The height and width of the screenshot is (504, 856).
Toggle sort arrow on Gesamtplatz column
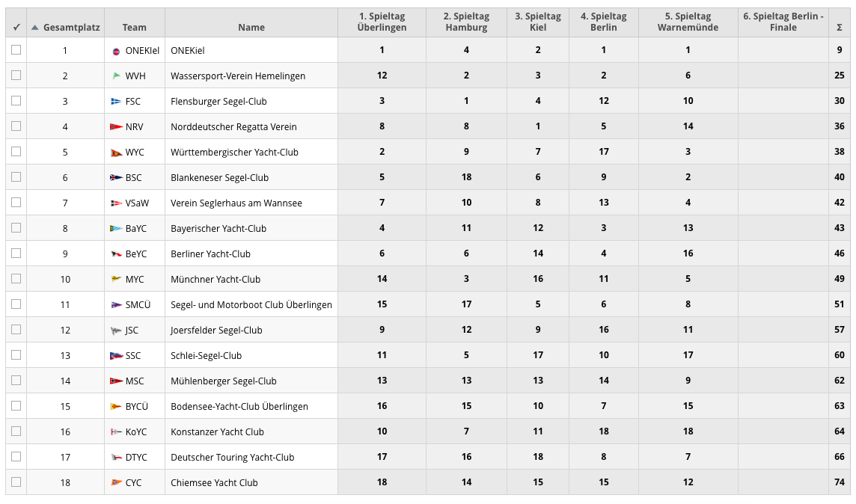34,28
